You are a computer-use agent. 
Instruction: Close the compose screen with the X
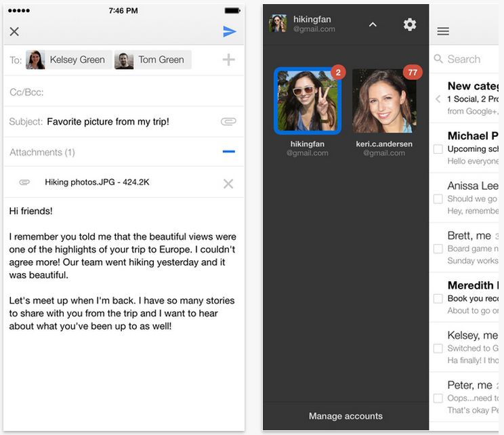(14, 32)
